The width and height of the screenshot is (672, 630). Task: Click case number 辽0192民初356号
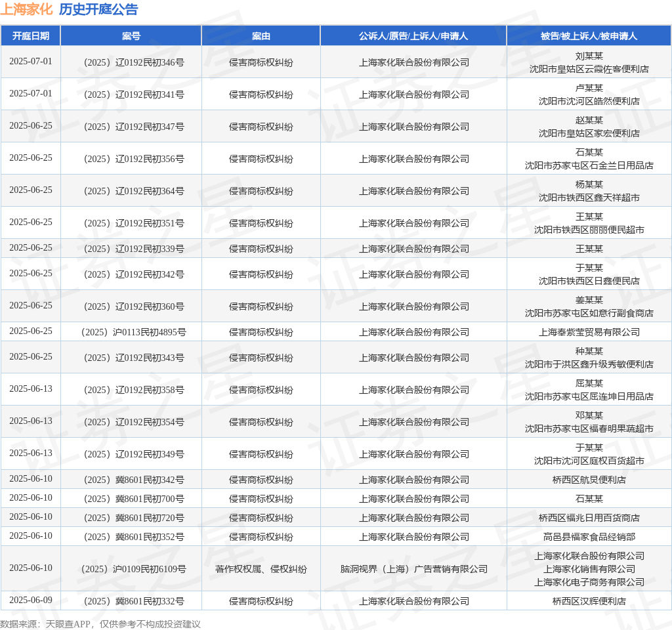point(134,159)
